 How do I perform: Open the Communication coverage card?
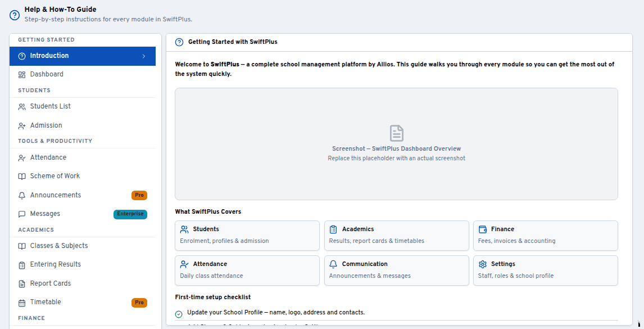tap(396, 271)
